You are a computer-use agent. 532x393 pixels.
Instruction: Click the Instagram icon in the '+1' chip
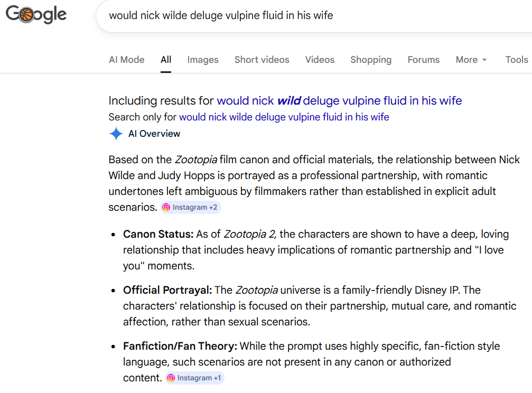(171, 378)
